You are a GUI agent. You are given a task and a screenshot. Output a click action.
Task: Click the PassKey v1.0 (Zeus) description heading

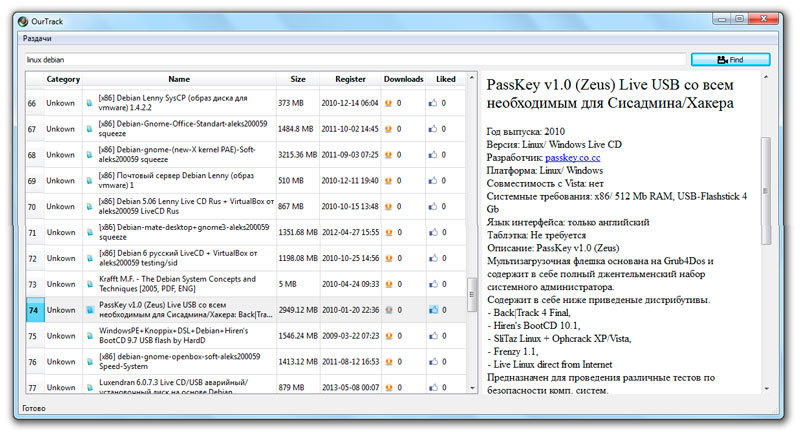[x=610, y=94]
